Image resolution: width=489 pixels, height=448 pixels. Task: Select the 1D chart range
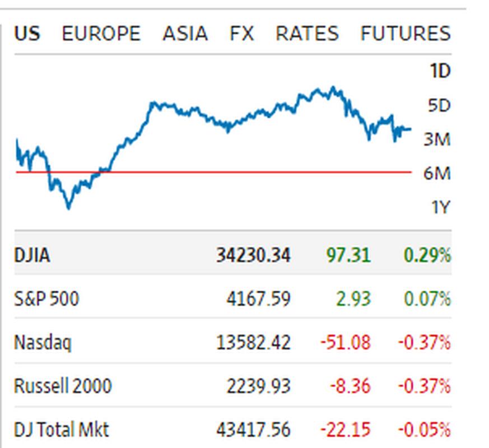tap(440, 71)
